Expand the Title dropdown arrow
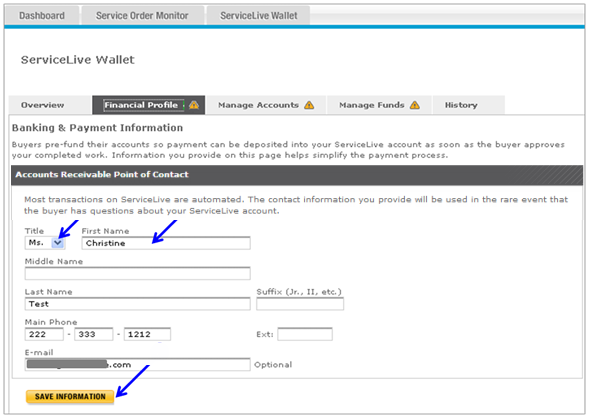593x419 pixels. [x=57, y=243]
